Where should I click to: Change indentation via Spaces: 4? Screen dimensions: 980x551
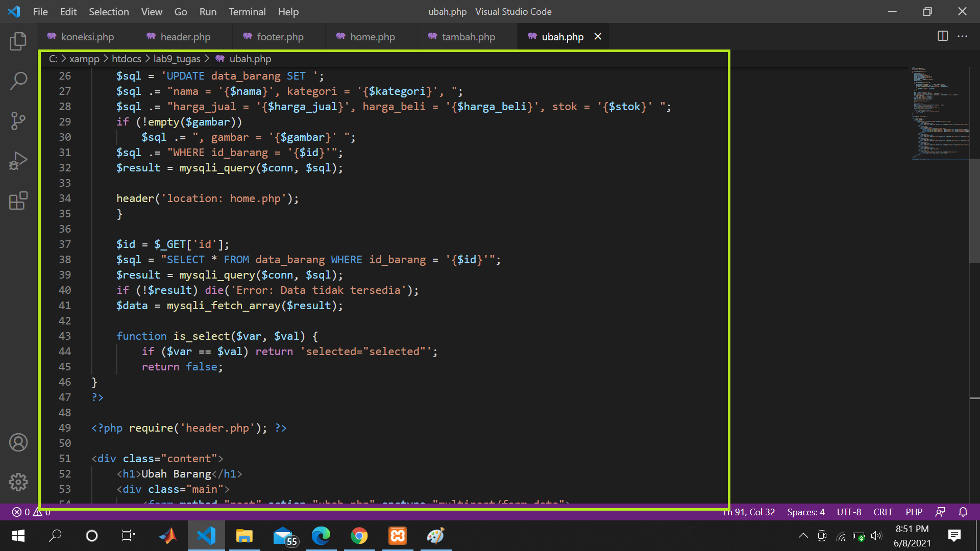tap(806, 512)
